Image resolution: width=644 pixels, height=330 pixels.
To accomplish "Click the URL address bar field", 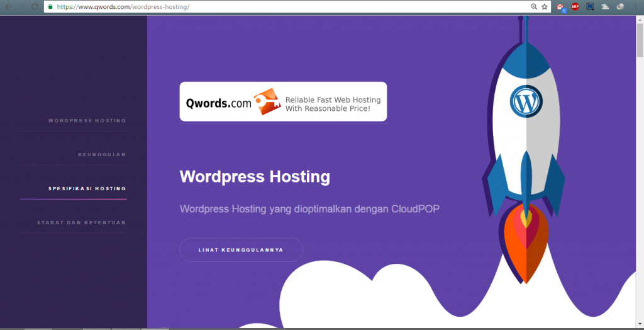I will (x=283, y=7).
